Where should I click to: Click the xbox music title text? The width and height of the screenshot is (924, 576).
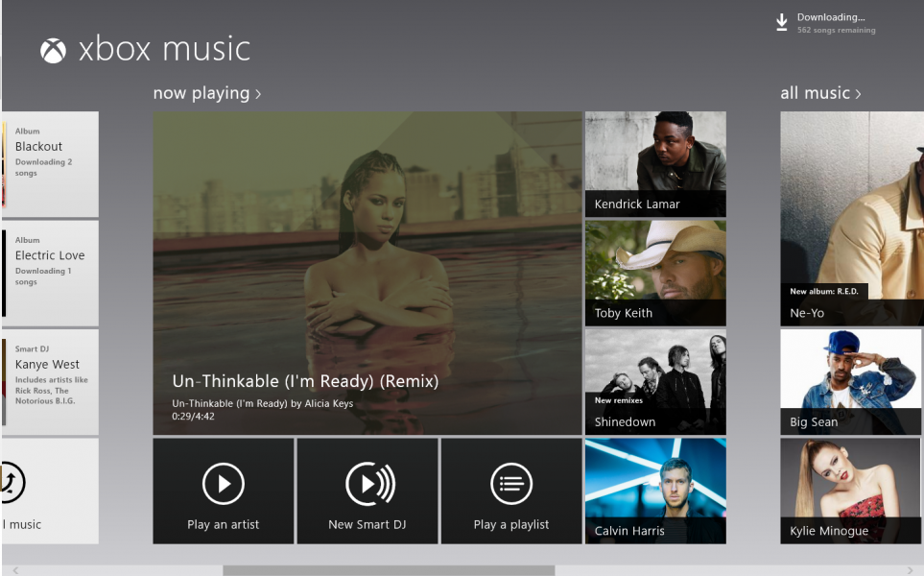(x=164, y=49)
